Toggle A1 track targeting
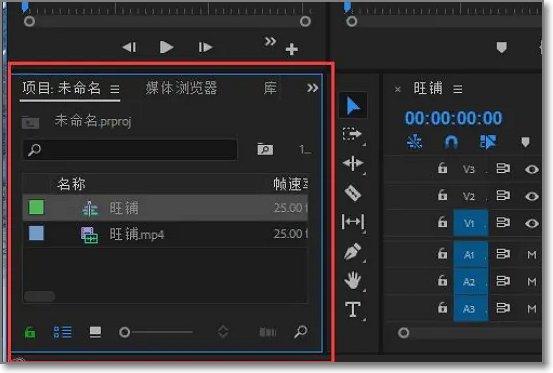This screenshot has width=553, height=373. click(470, 255)
